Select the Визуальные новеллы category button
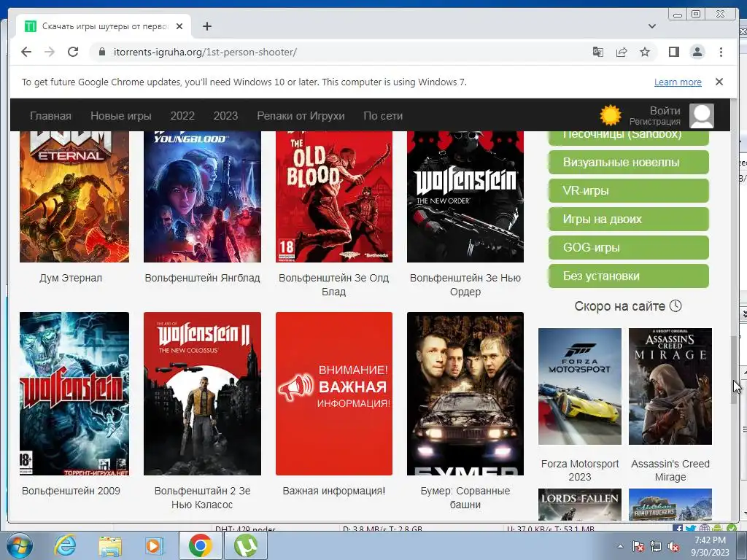Screen dimensions: 747x560 coord(628,162)
